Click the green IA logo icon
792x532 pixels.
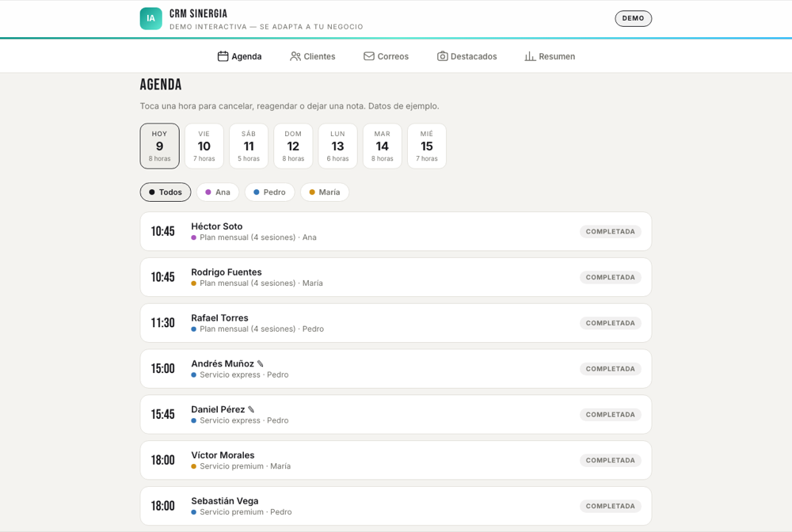pos(151,19)
